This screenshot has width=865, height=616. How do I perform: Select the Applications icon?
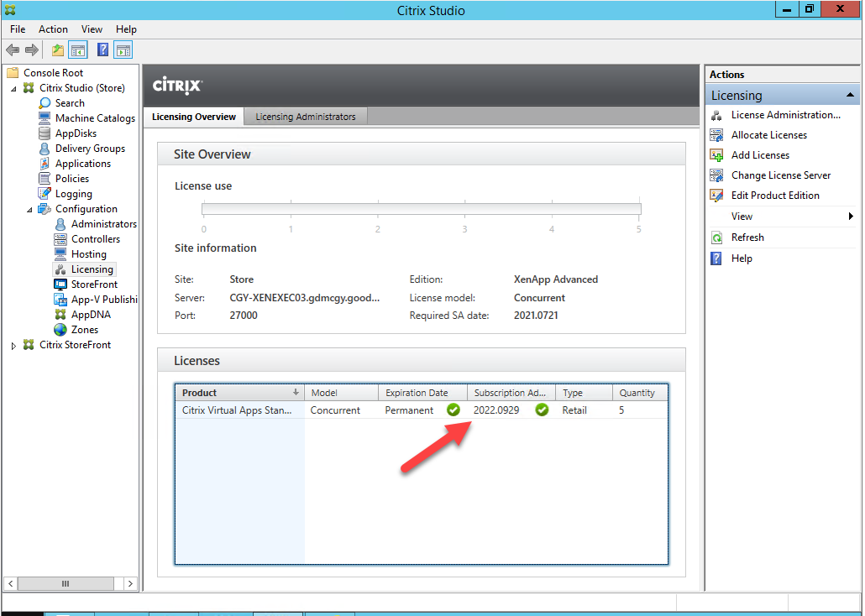(x=45, y=164)
